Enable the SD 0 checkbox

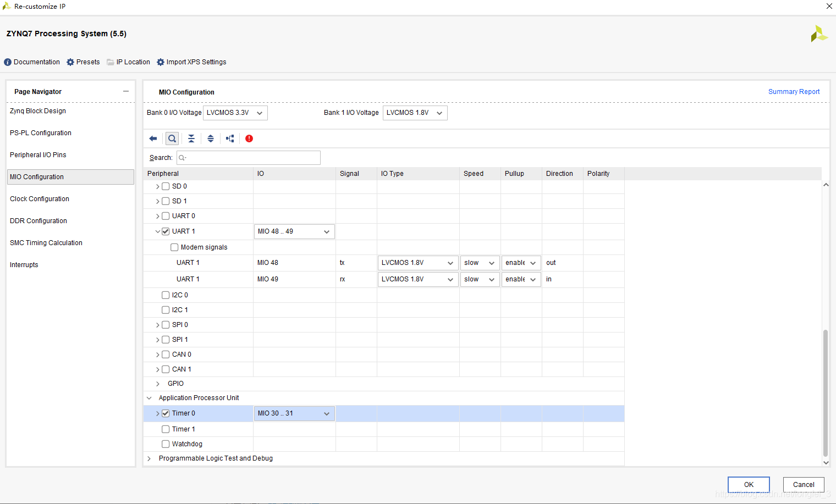tap(166, 186)
